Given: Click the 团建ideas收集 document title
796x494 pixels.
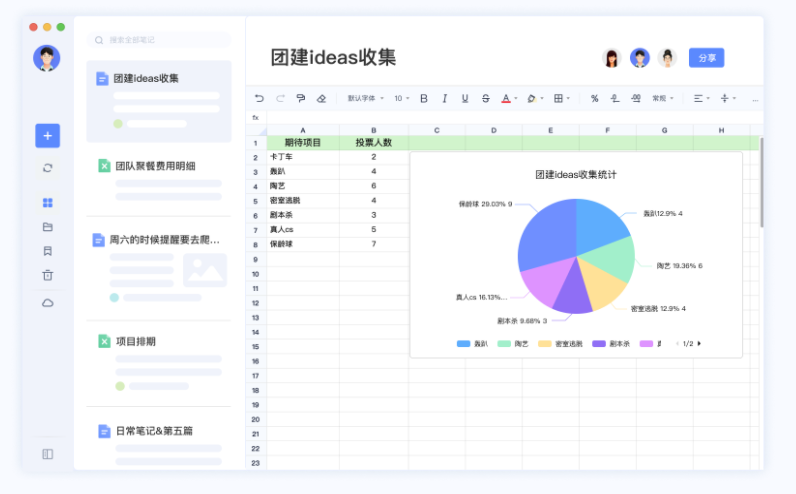Looking at the screenshot, I should [333, 57].
